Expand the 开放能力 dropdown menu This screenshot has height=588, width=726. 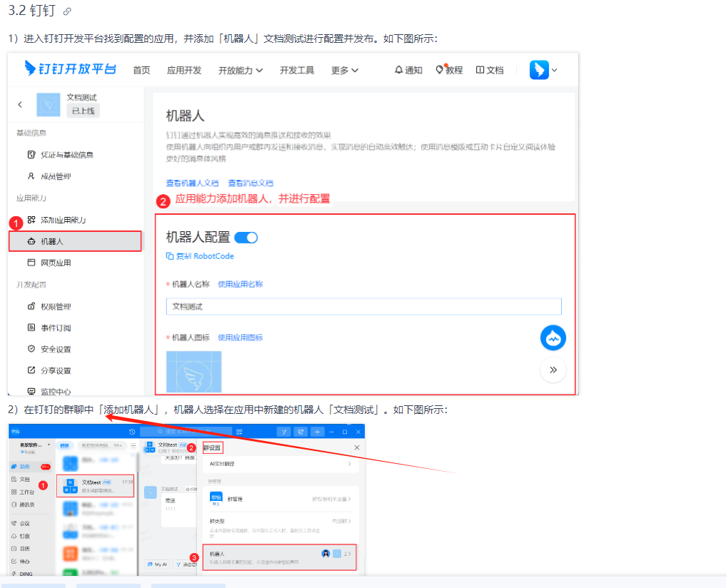pos(241,71)
